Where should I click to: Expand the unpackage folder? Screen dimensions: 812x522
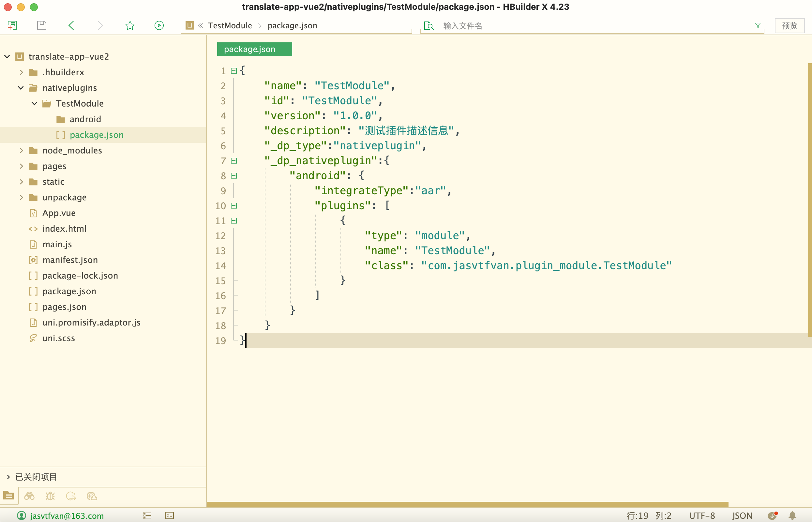[21, 197]
